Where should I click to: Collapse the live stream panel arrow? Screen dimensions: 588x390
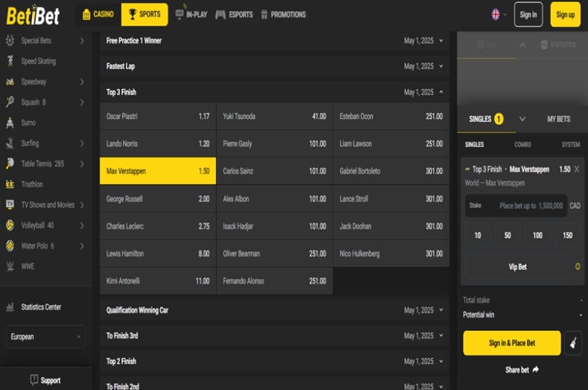[x=523, y=45]
